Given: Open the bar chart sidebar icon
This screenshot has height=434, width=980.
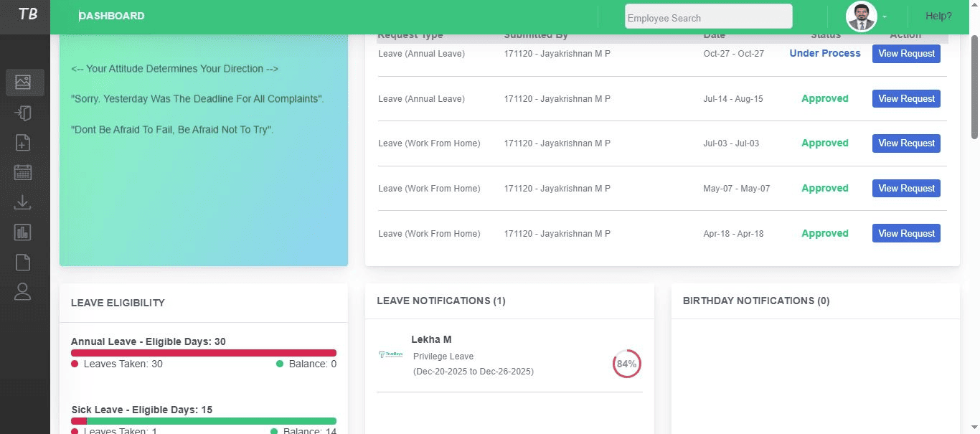Looking at the screenshot, I should pyautogui.click(x=23, y=232).
